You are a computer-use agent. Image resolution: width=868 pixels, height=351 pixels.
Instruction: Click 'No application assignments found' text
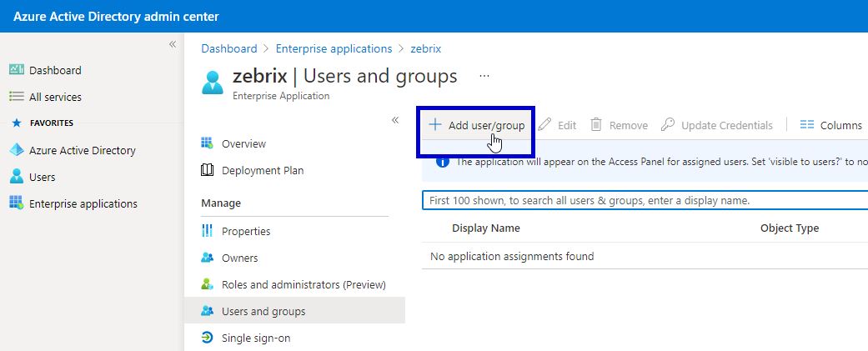pyautogui.click(x=511, y=256)
